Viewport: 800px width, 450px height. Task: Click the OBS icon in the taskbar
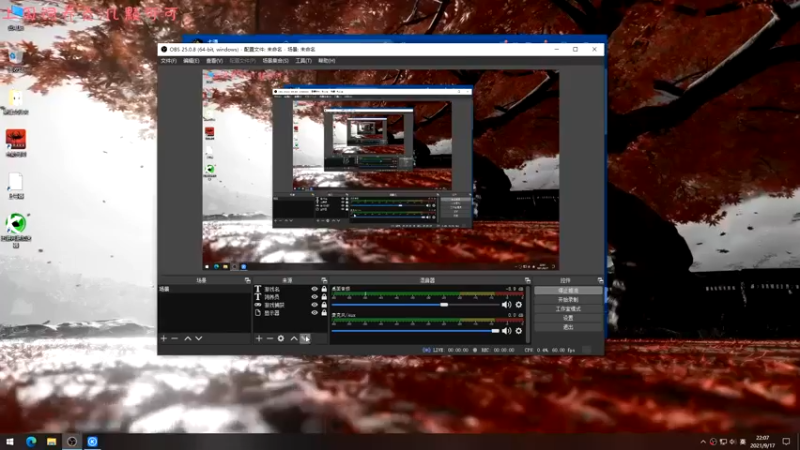pos(71,441)
